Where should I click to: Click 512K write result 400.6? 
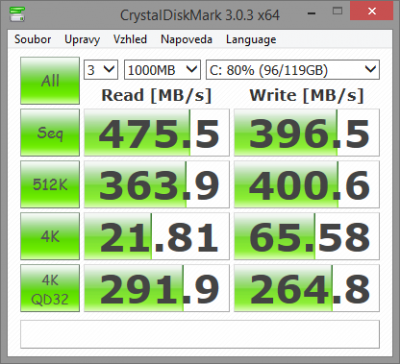click(x=307, y=184)
